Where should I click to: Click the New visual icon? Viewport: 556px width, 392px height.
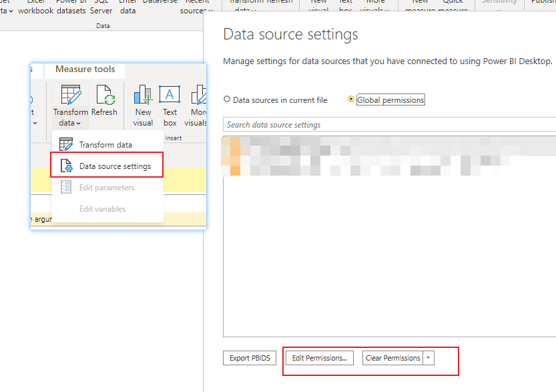pyautogui.click(x=144, y=95)
